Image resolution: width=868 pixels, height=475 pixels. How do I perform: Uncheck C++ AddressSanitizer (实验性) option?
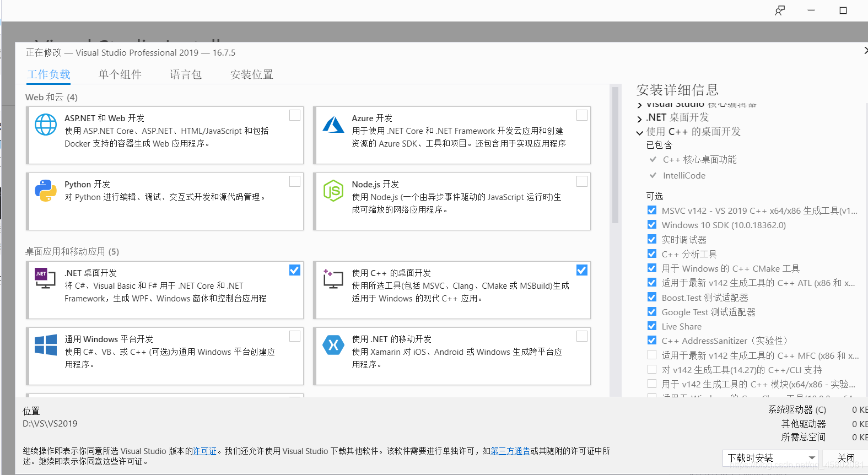tap(652, 340)
